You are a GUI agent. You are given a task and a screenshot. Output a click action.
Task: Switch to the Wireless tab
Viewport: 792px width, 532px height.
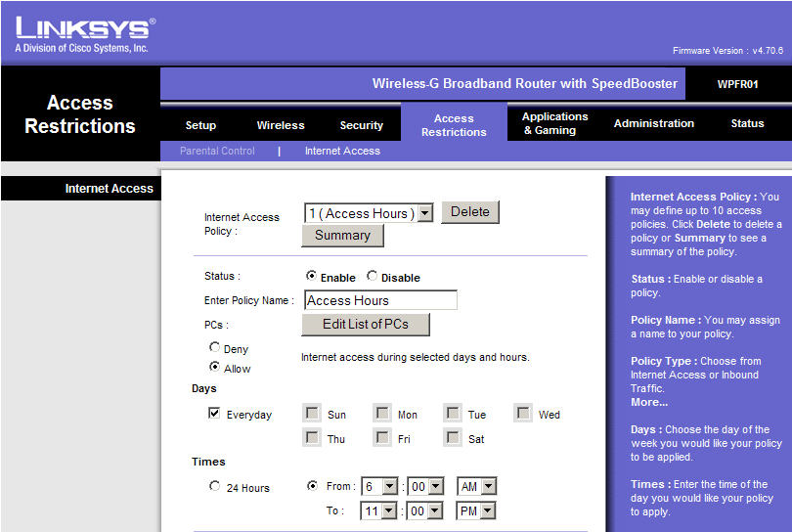tap(281, 125)
